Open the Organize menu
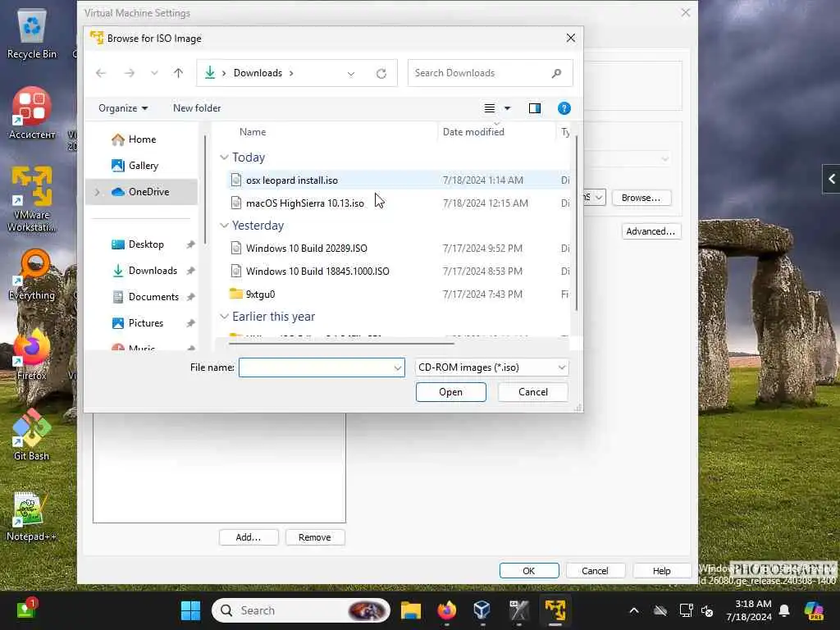The image size is (840, 630). (123, 108)
